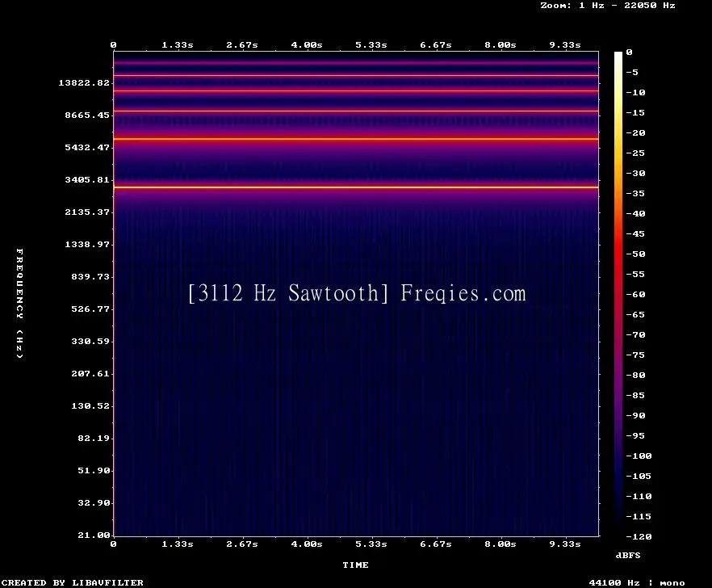The width and height of the screenshot is (712, 588).
Task: Click the 21.00 frequency axis label
Action: coord(94,535)
